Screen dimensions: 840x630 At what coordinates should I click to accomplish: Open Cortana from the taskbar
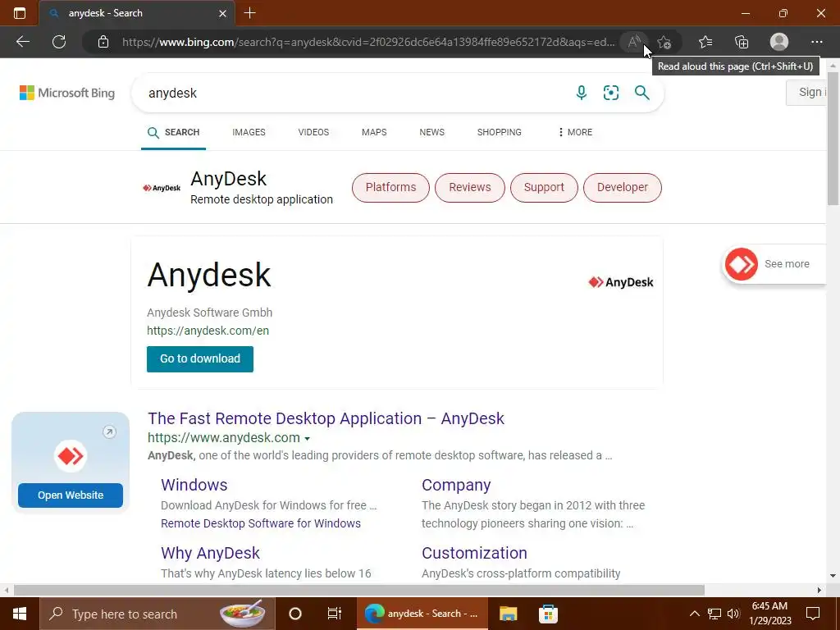pyautogui.click(x=295, y=614)
